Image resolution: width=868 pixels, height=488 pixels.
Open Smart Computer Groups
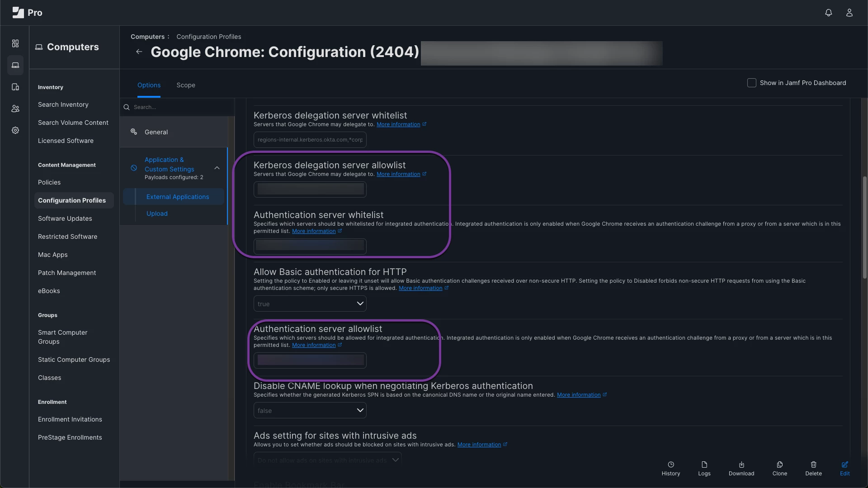63,337
